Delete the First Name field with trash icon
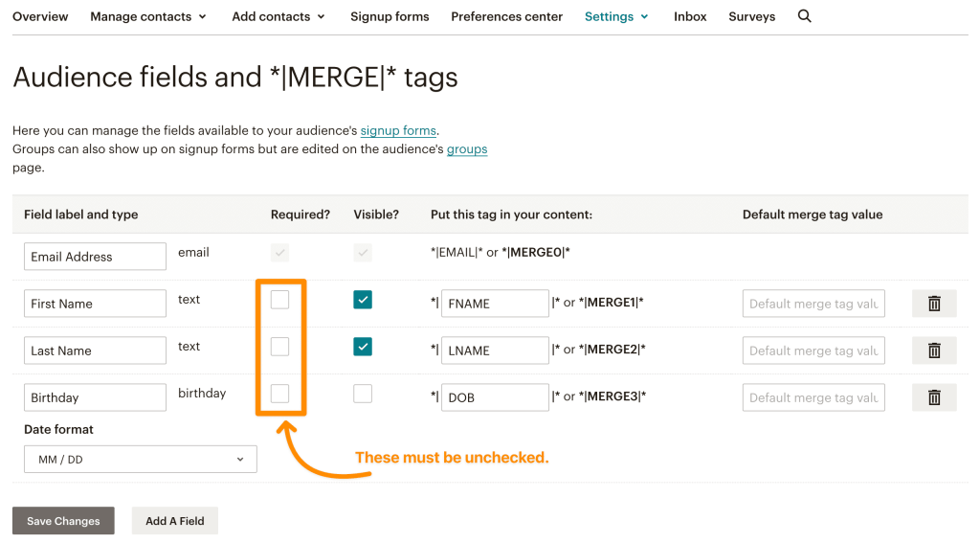Viewport: 980px width, 543px height. tap(934, 304)
